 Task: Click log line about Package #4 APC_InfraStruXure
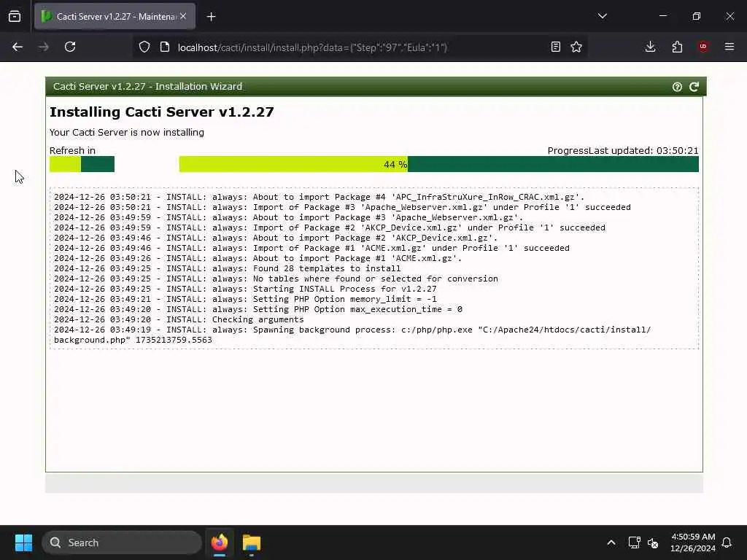pos(319,197)
